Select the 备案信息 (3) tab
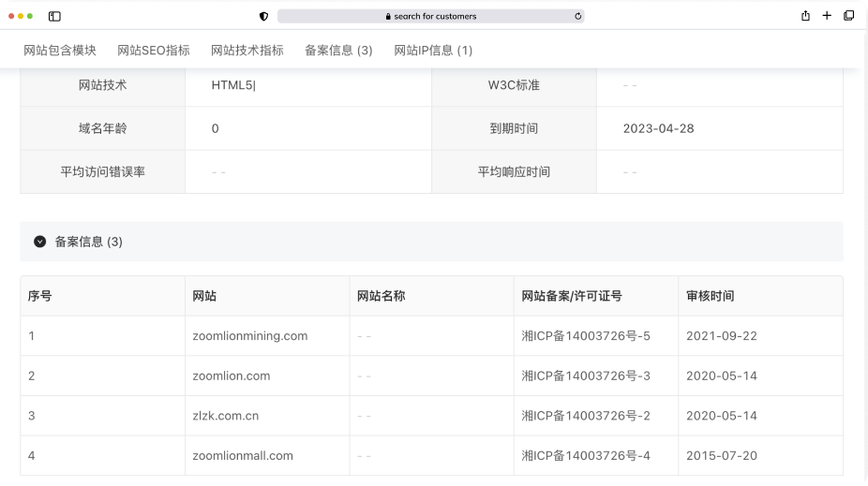868x486 pixels. click(338, 51)
